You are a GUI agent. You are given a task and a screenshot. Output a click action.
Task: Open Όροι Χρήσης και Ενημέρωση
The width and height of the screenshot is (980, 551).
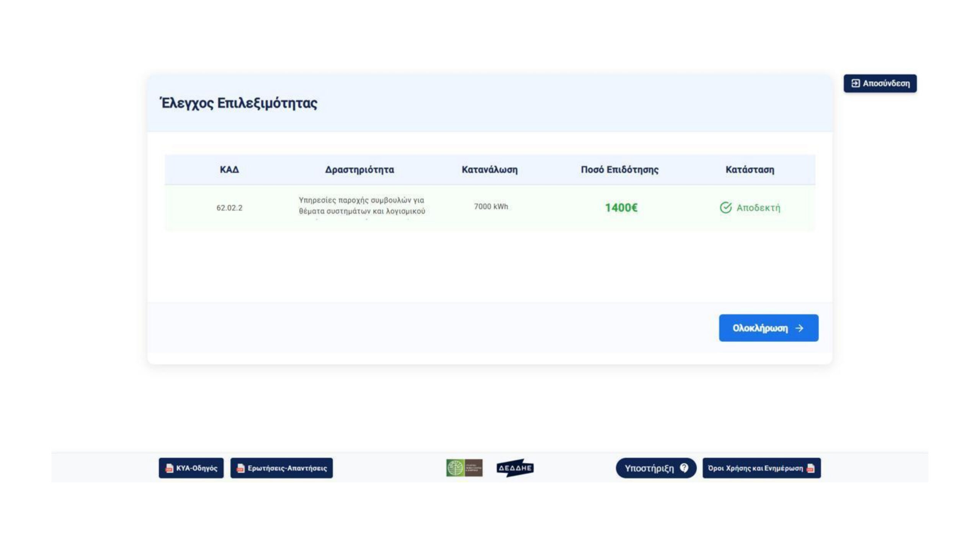pos(755,468)
